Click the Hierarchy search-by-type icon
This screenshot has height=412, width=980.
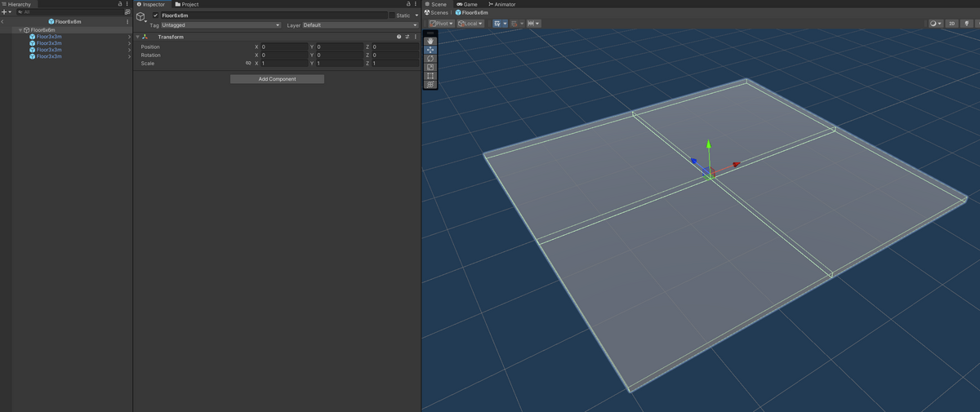pyautogui.click(x=127, y=12)
